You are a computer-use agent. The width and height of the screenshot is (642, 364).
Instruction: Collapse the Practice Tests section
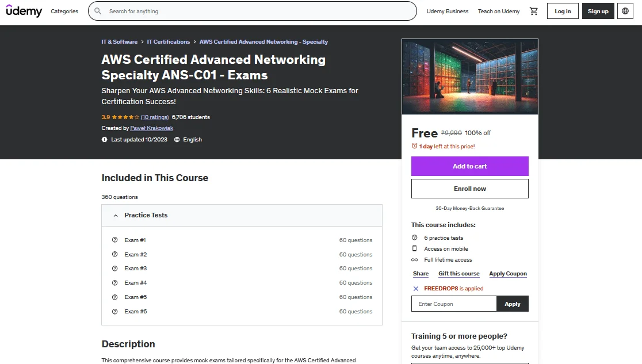pyautogui.click(x=242, y=216)
